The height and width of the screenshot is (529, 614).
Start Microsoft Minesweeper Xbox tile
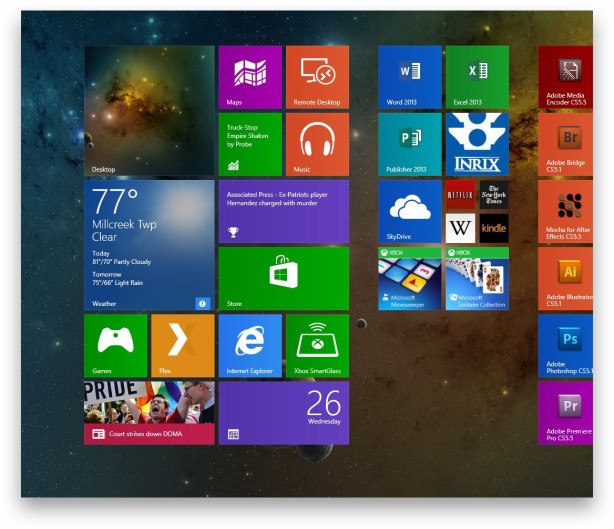coord(410,278)
